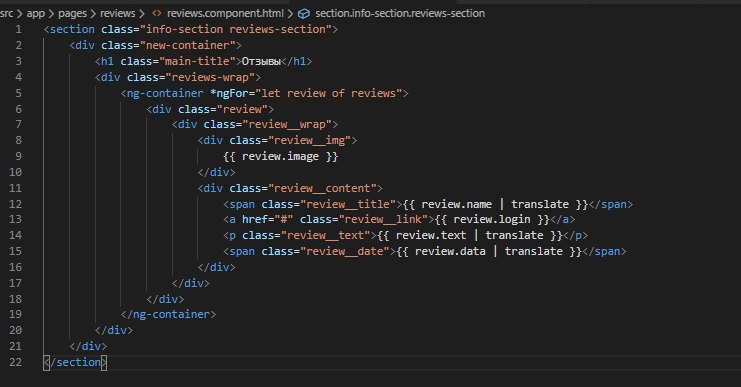The height and width of the screenshot is (387, 741).
Task: Click 'let review of reviews' on line 5
Action: click(328, 93)
